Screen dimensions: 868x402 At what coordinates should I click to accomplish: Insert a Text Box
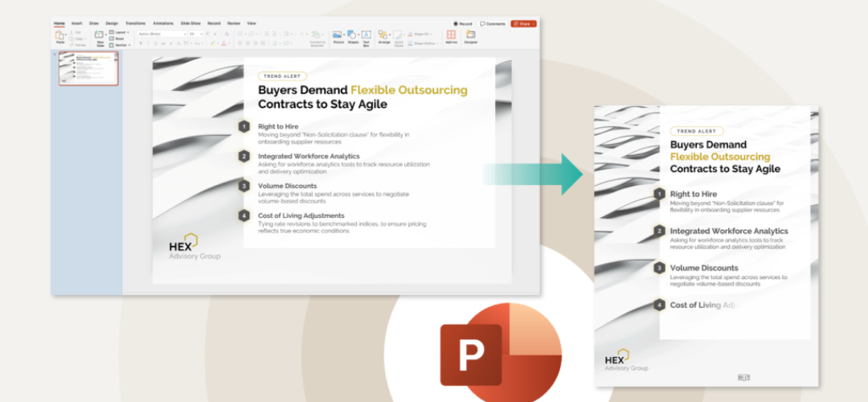(366, 36)
